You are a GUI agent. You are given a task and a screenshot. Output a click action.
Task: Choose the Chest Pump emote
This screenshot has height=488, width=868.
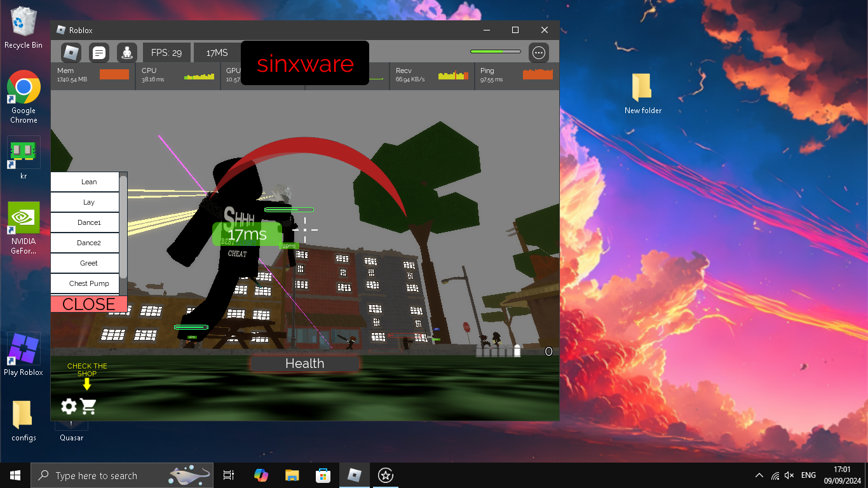pos(85,283)
